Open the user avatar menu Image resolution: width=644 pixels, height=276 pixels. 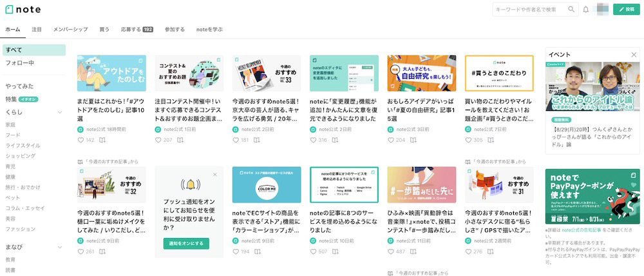pos(602,9)
